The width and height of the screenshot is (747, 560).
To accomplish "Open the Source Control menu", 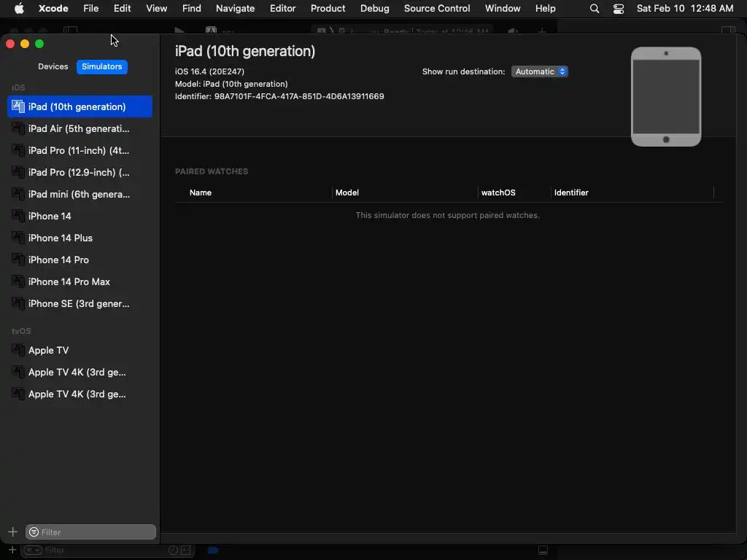I will [437, 8].
